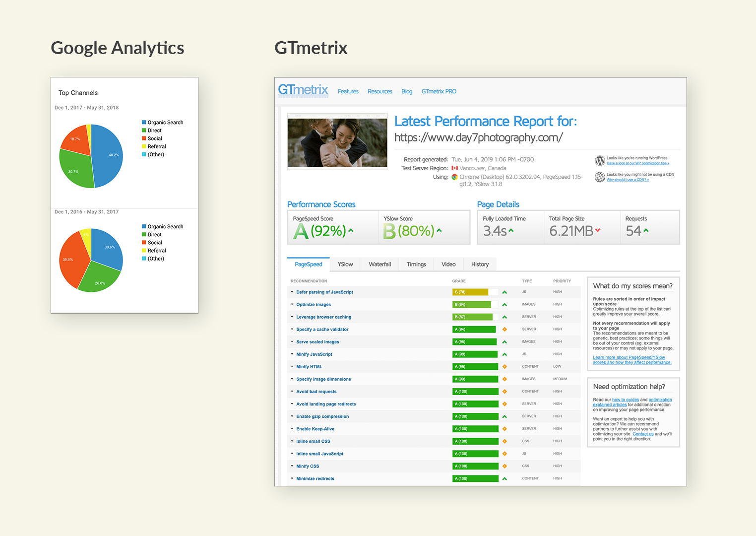Click green trend arrow on Enable gzip compression row
The width and height of the screenshot is (756, 536).
point(504,416)
